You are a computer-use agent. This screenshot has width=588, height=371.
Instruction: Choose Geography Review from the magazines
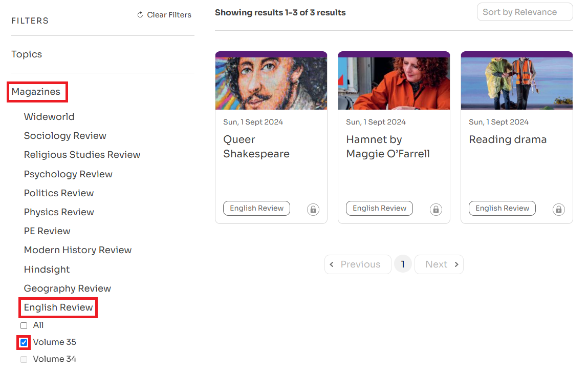(67, 288)
